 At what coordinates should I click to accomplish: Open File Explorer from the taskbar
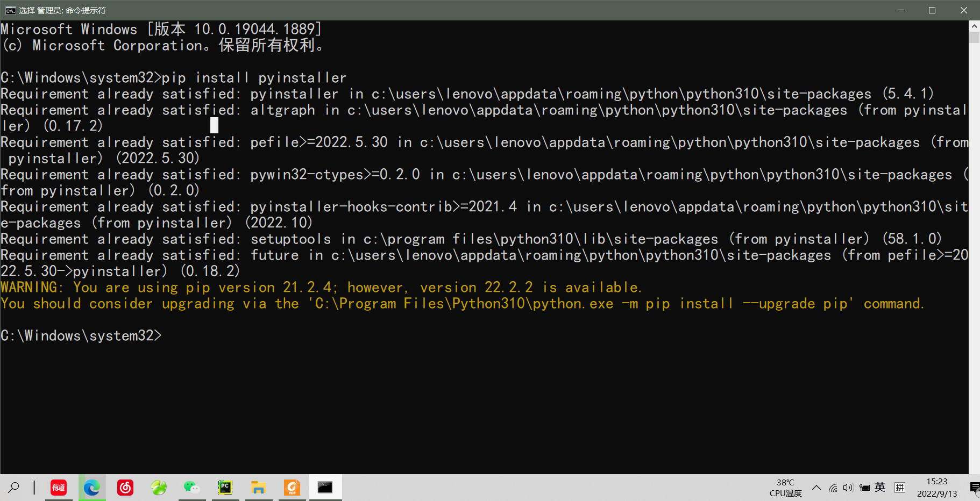259,488
